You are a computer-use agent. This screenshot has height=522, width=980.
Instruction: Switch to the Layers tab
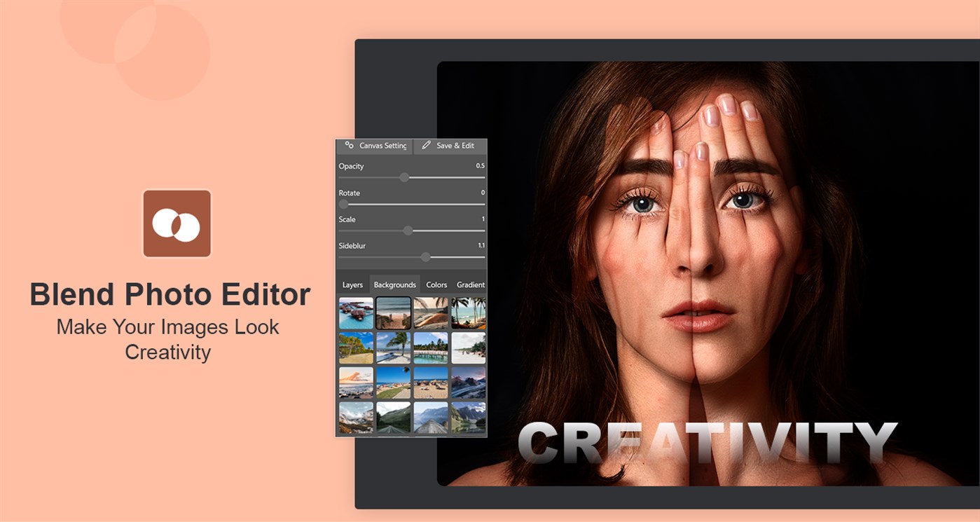[x=352, y=284]
